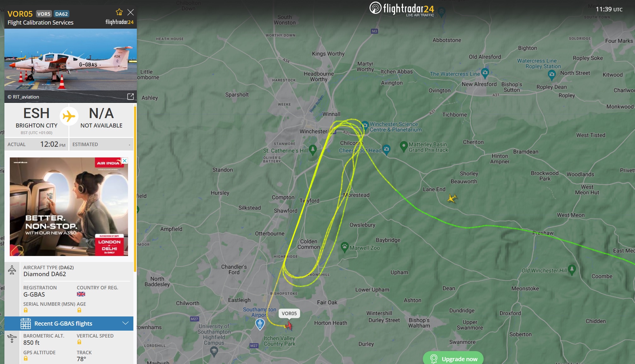Close the VOR05 flight details panel
This screenshot has height=364, width=635.
(x=131, y=12)
